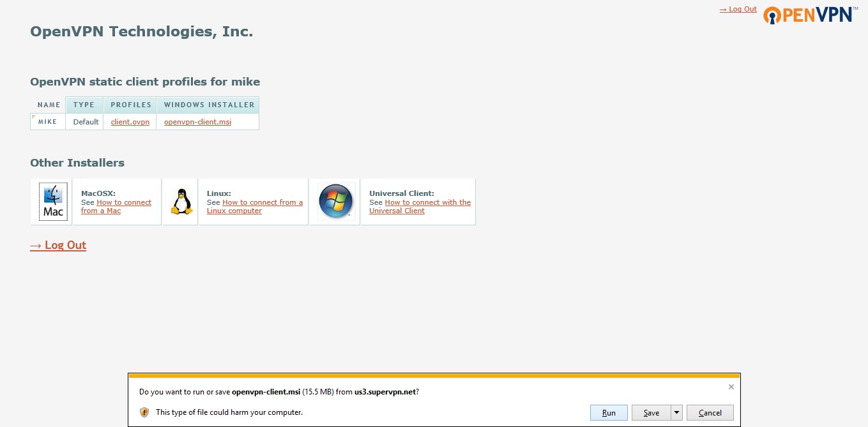Open the Save button dropdown arrow

[x=676, y=412]
